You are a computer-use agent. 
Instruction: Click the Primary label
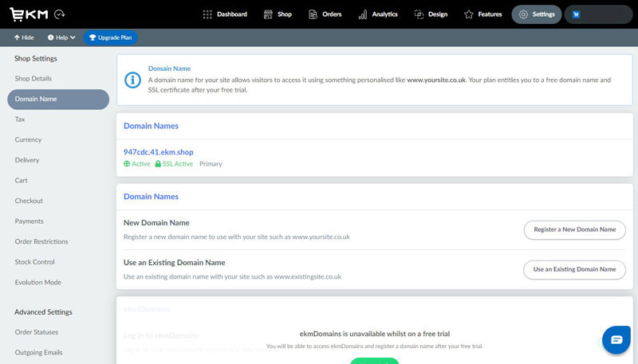point(211,164)
